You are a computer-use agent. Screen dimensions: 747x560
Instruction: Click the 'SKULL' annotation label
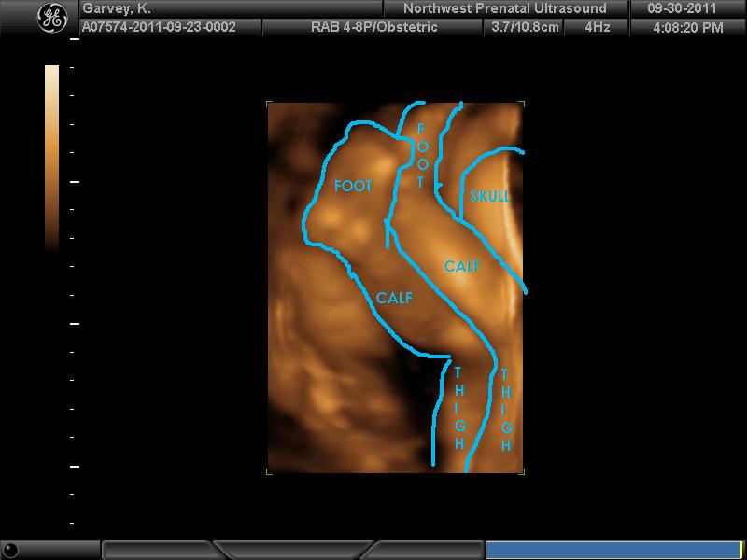(x=490, y=196)
